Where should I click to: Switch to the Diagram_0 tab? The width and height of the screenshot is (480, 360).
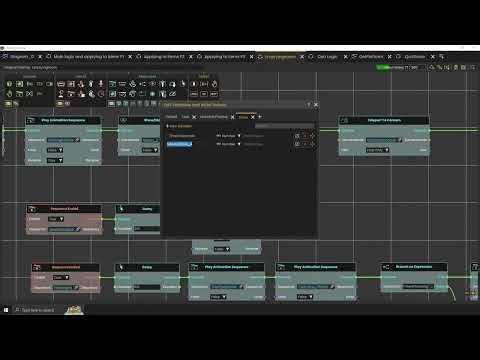(x=22, y=57)
